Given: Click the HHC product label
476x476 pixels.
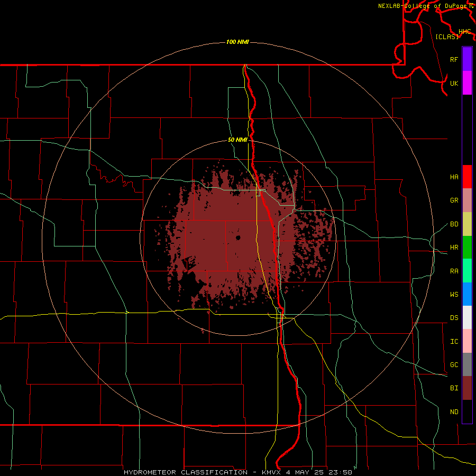Looking at the screenshot, I should click(x=465, y=32).
